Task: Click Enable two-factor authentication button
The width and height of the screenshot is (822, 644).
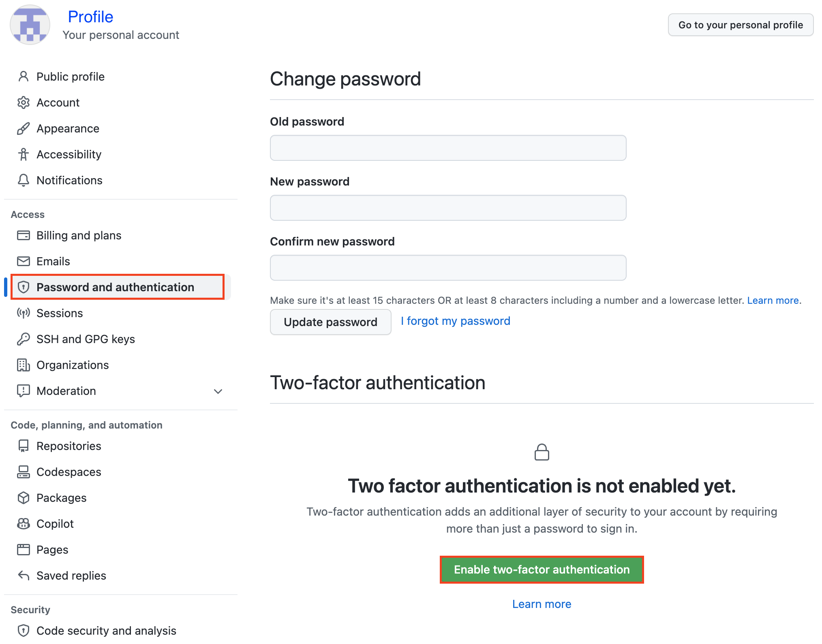Action: (542, 569)
